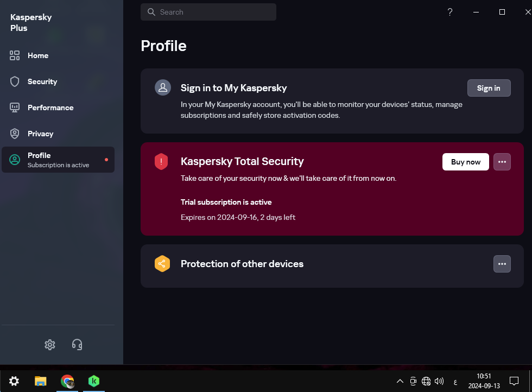The image size is (532, 392).
Task: Click the "Kaspersky Total Security" heading
Action: [242, 161]
